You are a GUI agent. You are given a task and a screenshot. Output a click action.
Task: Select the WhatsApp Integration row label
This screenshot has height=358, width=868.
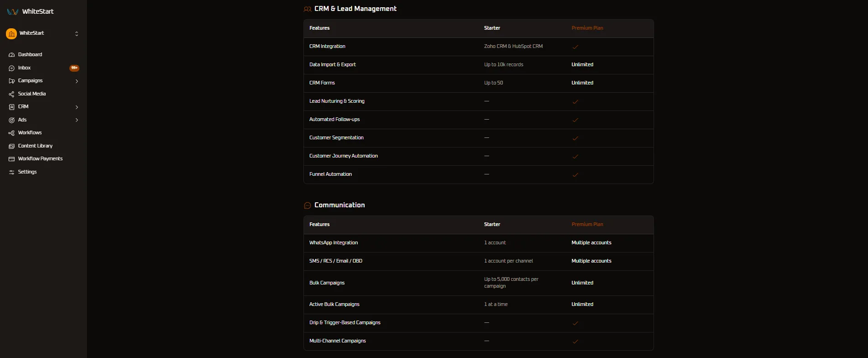tap(334, 242)
